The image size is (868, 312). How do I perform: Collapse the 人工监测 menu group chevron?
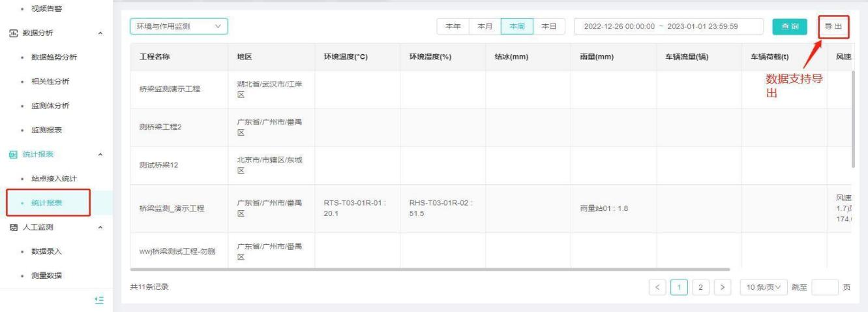coord(100,227)
